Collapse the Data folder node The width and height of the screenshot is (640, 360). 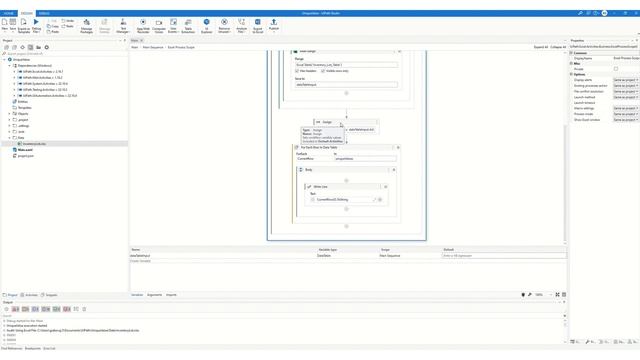point(9,138)
